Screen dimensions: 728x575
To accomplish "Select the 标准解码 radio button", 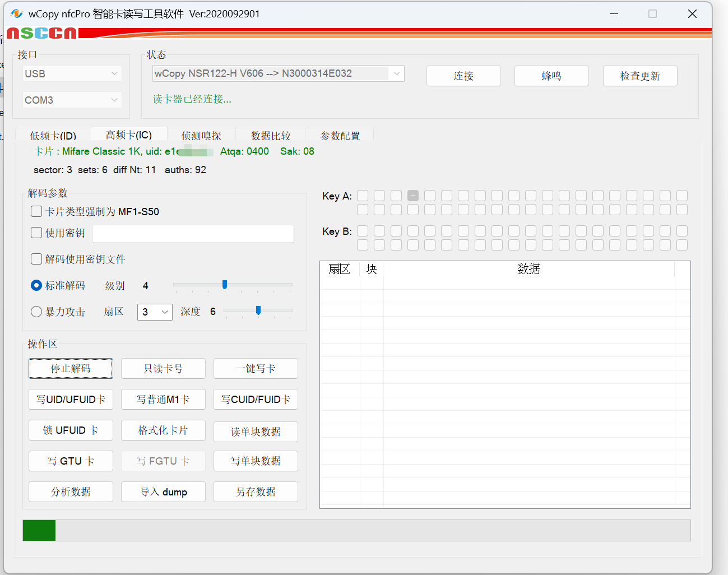I will click(x=36, y=285).
